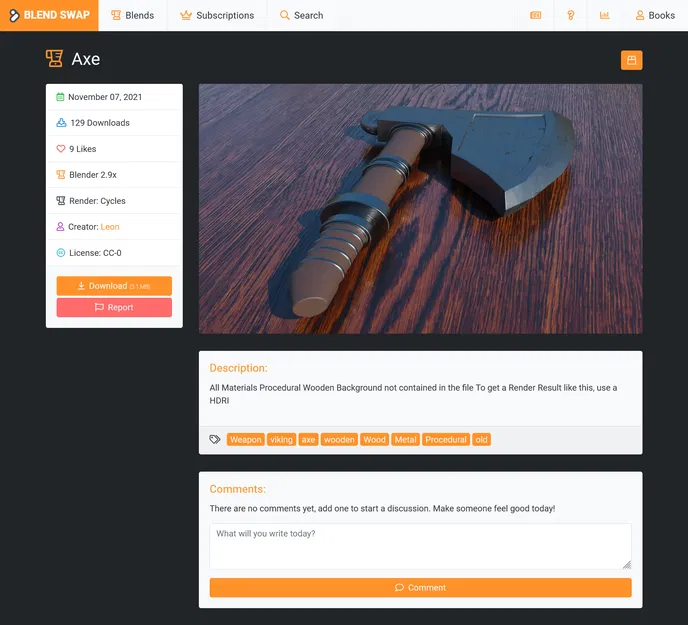This screenshot has height=625, width=688.
Task: Click the green calendar date icon
Action: click(60, 97)
